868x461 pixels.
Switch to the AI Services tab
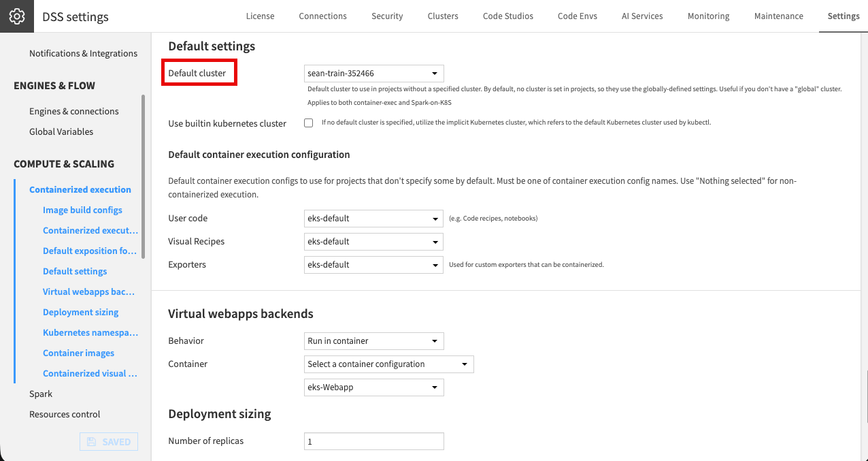tap(642, 16)
